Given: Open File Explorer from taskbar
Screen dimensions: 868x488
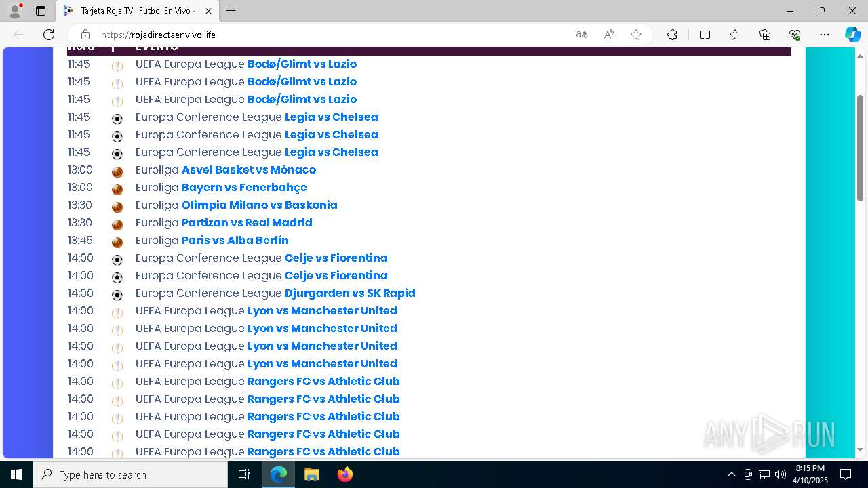Looking at the screenshot, I should click(311, 474).
